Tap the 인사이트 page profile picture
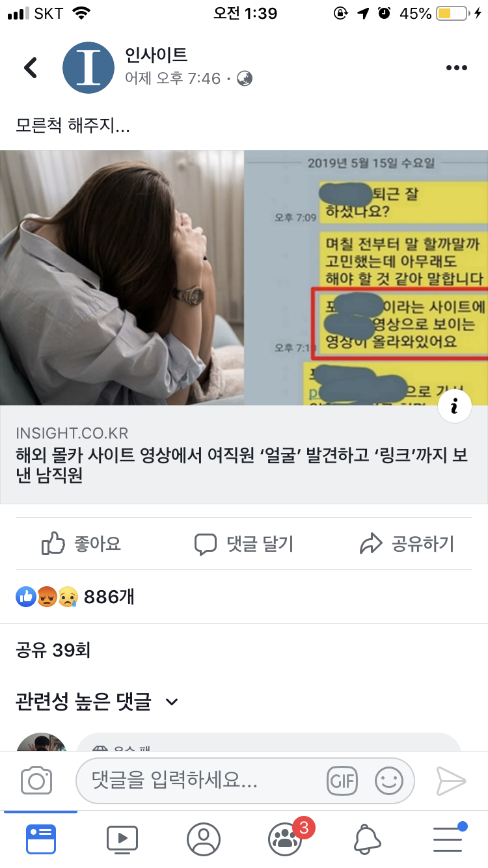This screenshot has height=868, width=488. 88,67
